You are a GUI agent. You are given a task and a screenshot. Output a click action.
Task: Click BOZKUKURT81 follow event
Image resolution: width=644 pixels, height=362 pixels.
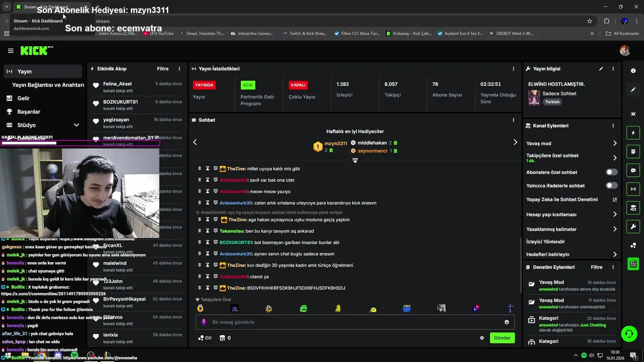click(x=136, y=105)
